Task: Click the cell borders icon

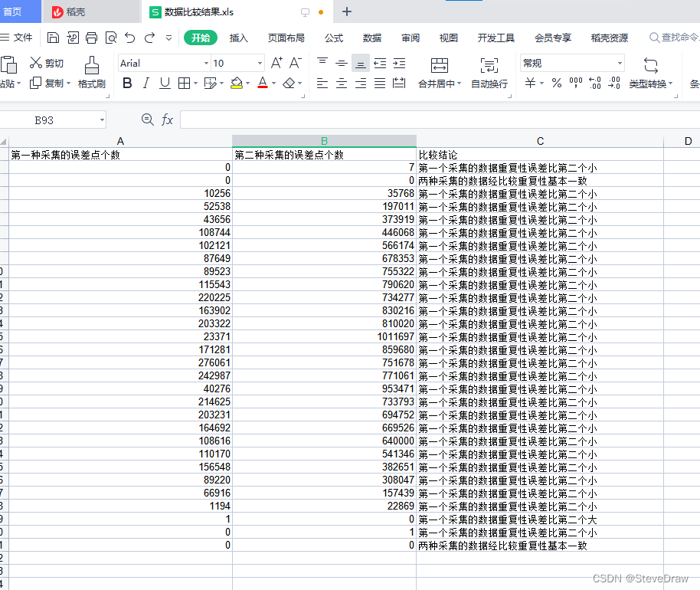Action: 184,83
